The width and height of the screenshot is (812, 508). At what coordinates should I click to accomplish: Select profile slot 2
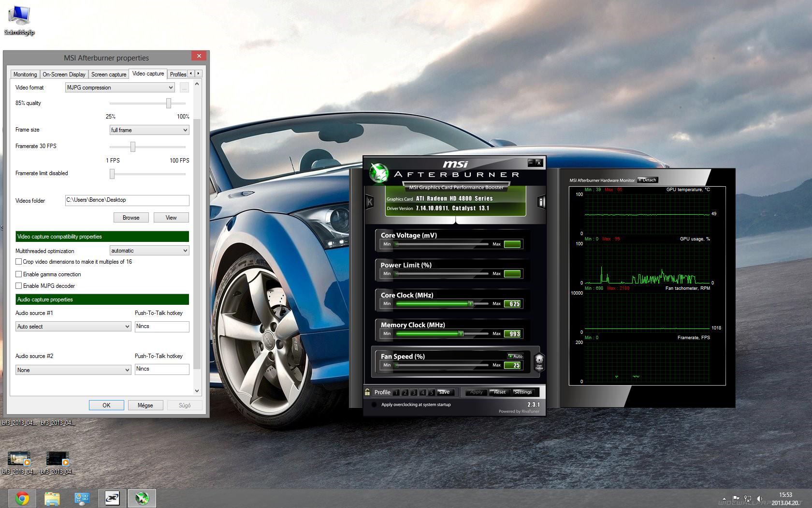click(405, 392)
